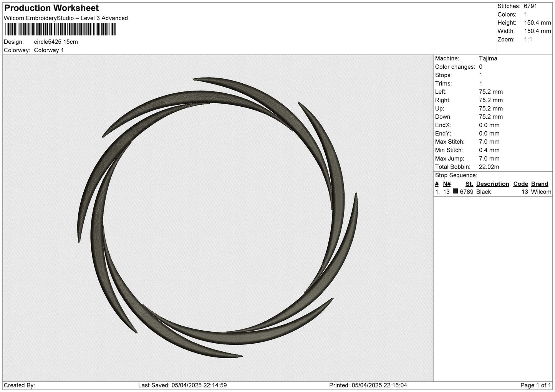Click the Up value 75.2 mm

click(x=491, y=109)
